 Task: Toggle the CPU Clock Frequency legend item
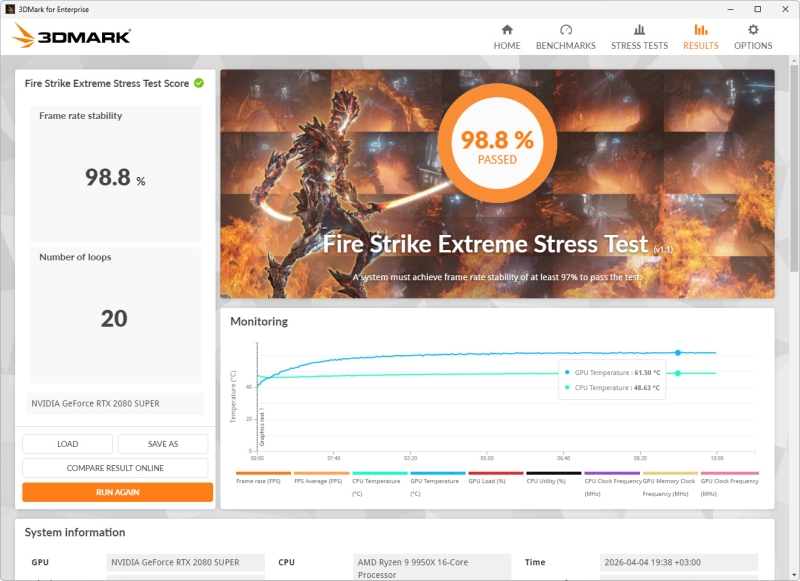point(612,484)
